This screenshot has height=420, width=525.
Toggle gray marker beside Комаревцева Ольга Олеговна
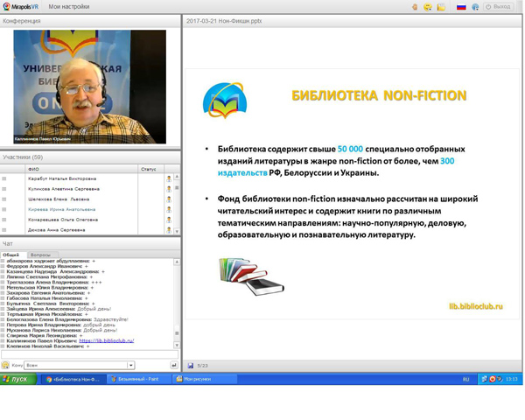[x=4, y=220]
